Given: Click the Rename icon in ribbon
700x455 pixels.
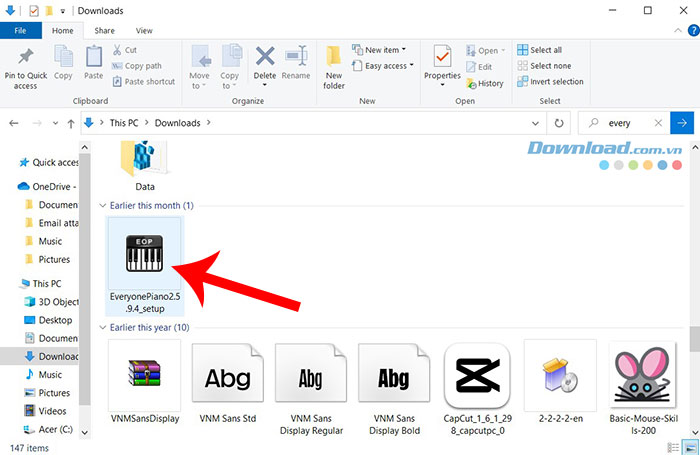Looking at the screenshot, I should click(296, 60).
